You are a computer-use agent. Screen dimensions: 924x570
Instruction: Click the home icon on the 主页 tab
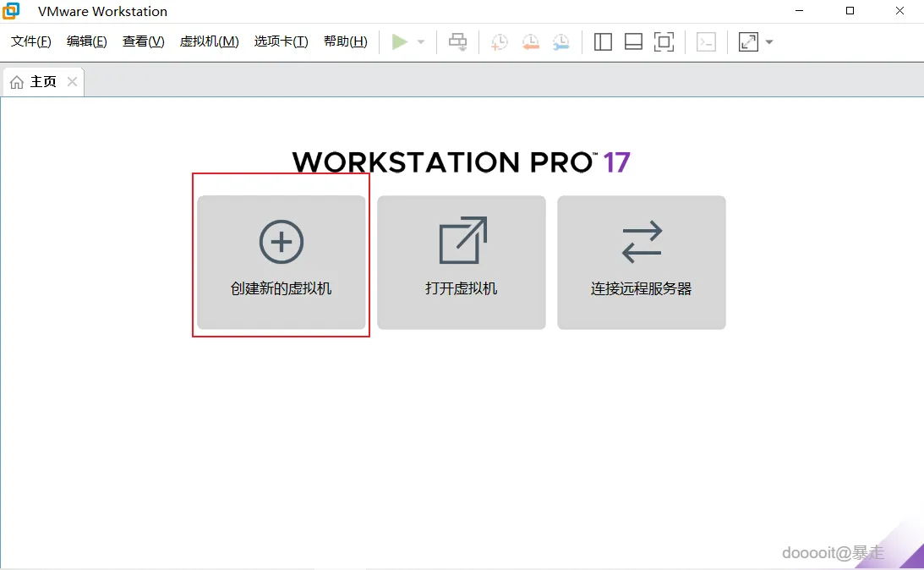17,81
